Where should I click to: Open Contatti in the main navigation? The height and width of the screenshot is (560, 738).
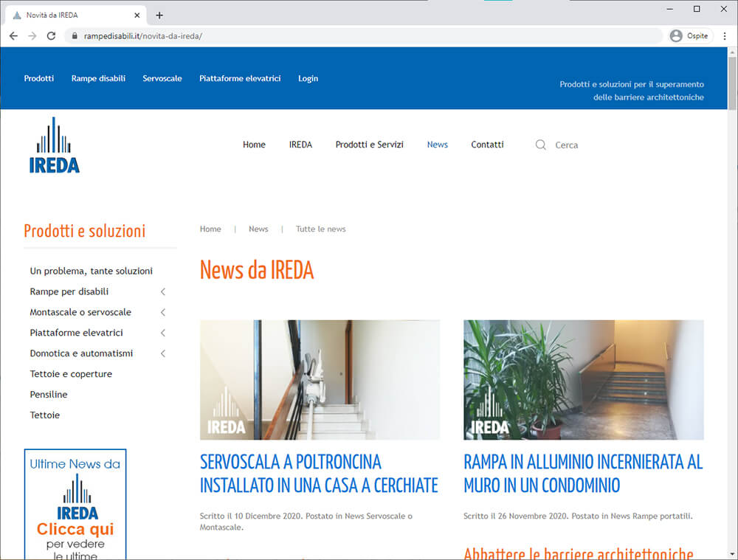pos(487,145)
